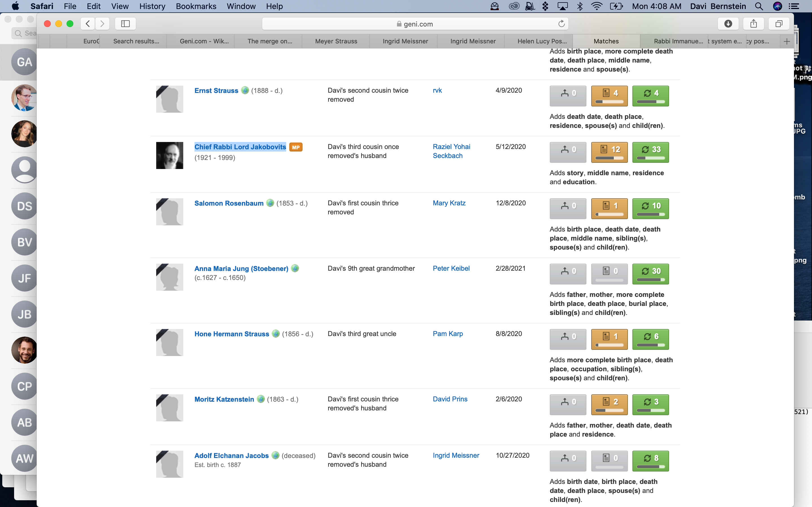
Task: Click the Share icon in Safari toolbar
Action: 754,23
